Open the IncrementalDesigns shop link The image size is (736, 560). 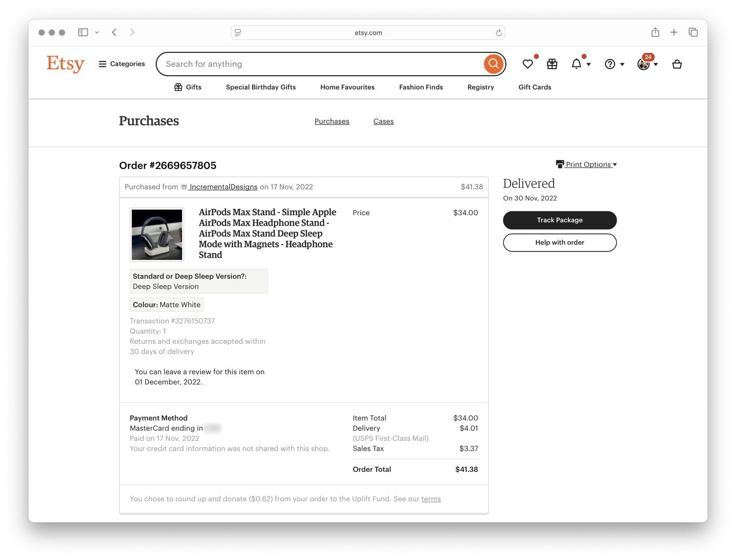(223, 187)
